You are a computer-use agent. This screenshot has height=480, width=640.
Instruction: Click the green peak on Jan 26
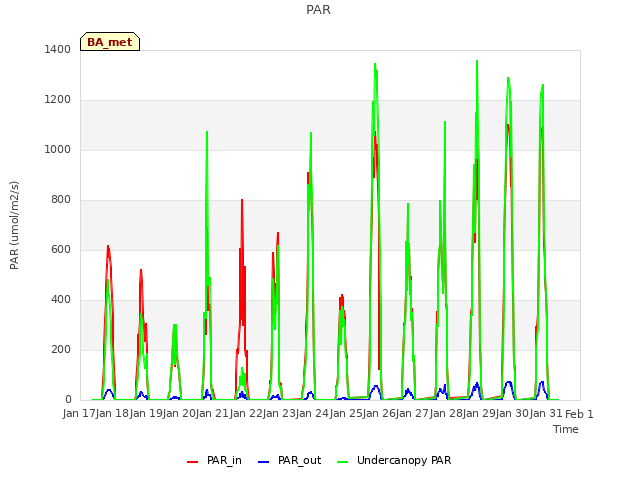point(375,64)
